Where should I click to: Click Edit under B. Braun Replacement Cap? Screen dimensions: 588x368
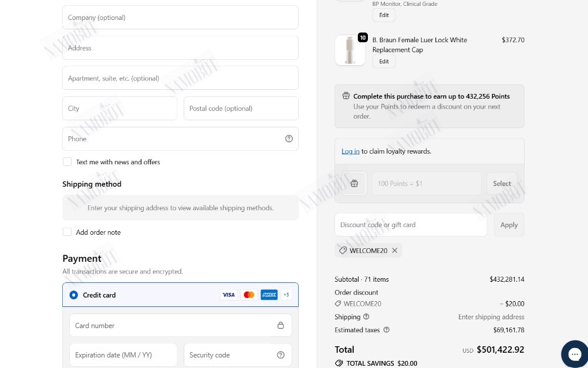pos(384,62)
